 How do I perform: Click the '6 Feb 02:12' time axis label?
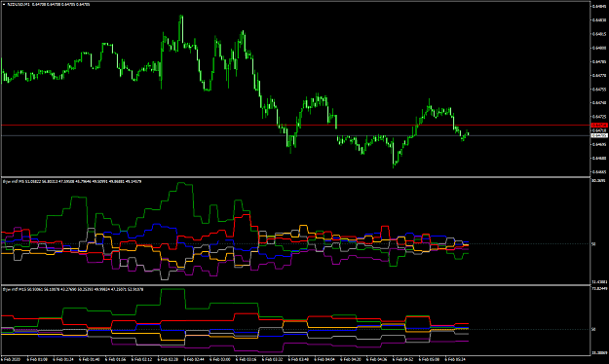click(x=141, y=360)
